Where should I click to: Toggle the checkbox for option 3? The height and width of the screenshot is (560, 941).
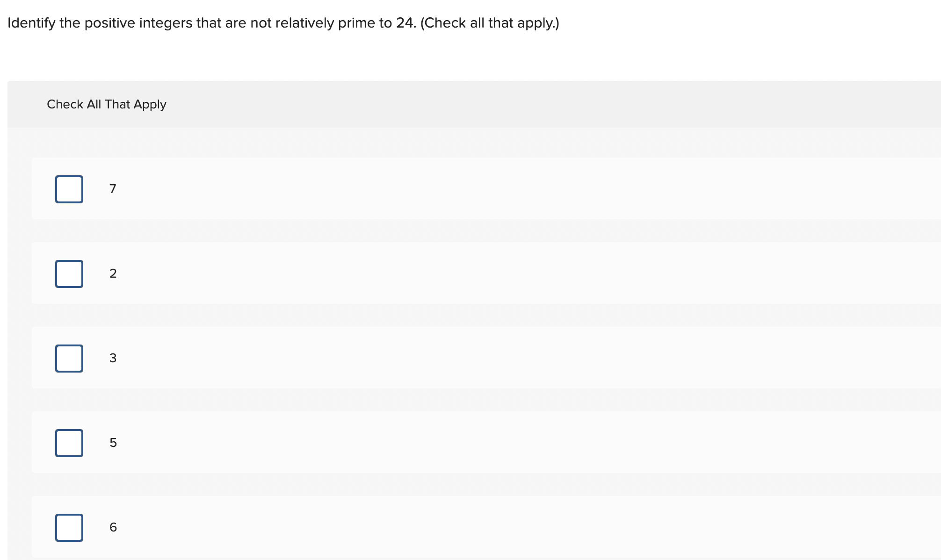pos(69,358)
